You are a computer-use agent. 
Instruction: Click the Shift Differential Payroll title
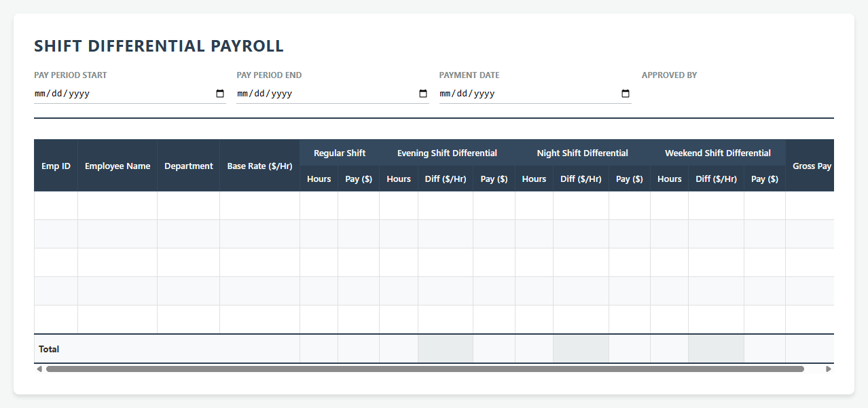[159, 46]
